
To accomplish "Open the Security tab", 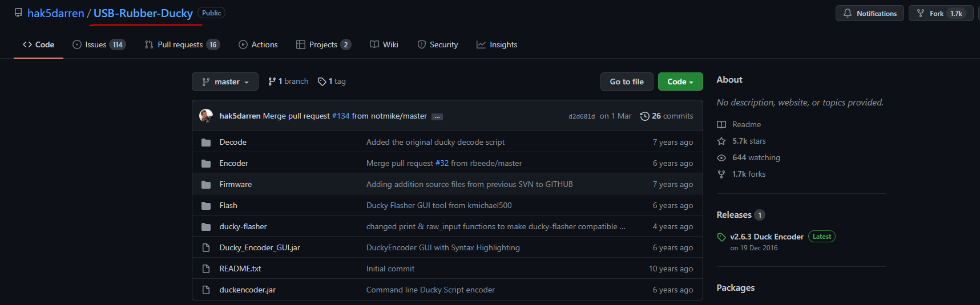I will click(x=438, y=44).
